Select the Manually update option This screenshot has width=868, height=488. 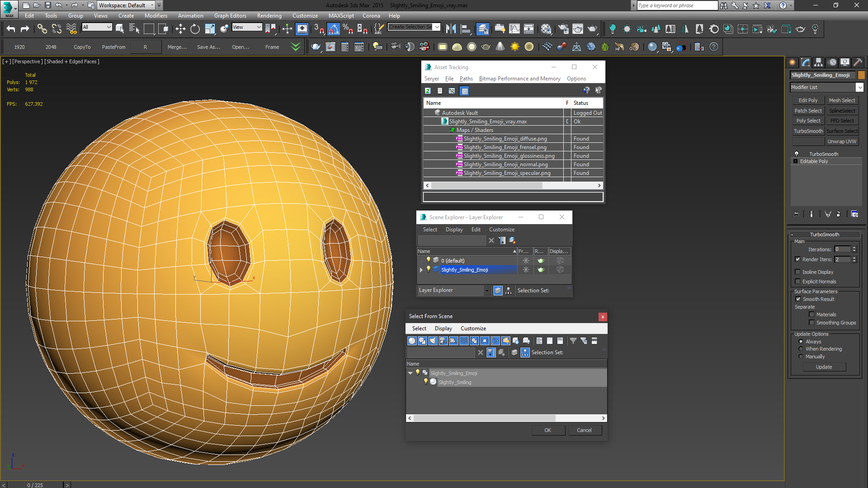click(x=801, y=357)
